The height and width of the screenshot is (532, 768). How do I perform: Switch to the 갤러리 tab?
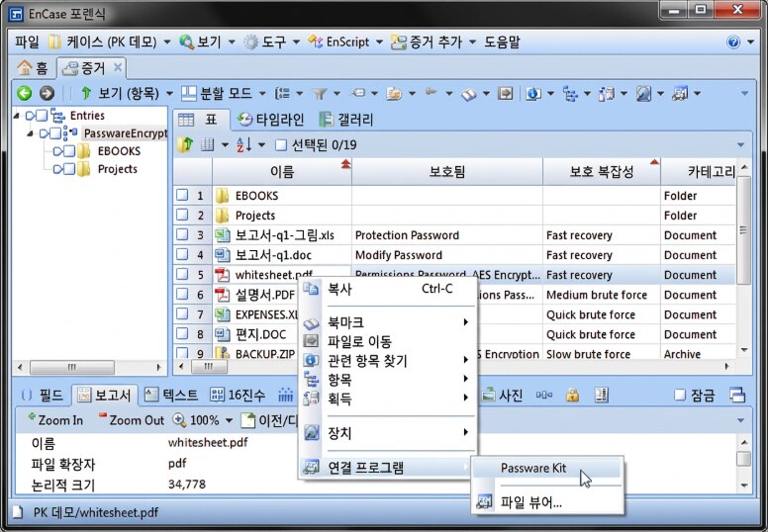pyautogui.click(x=346, y=120)
